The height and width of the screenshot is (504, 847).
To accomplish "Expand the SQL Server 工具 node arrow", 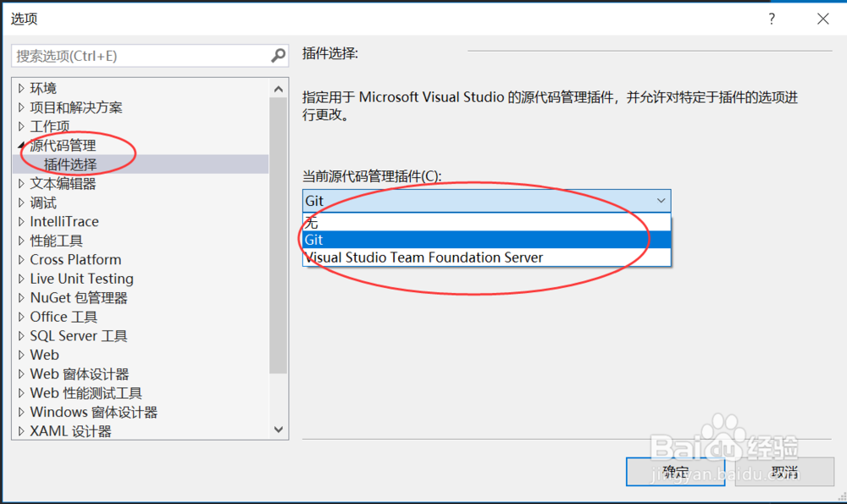I will [21, 336].
